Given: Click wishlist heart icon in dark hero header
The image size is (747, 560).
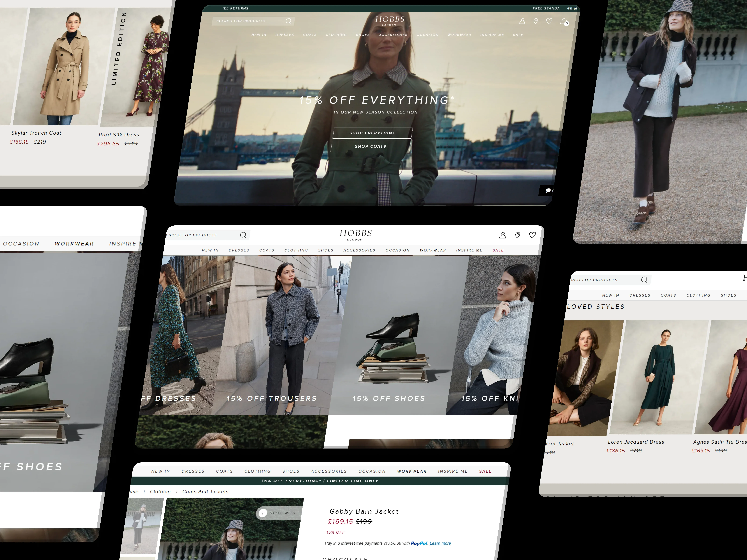Looking at the screenshot, I should (x=549, y=21).
